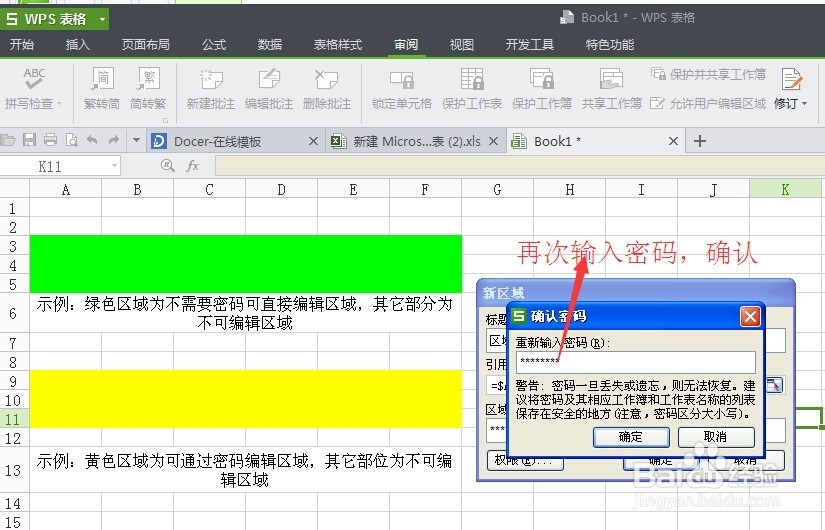Viewport: 825px width, 530px height.
Task: Open the 数据 ribbon tab
Action: coord(270,45)
